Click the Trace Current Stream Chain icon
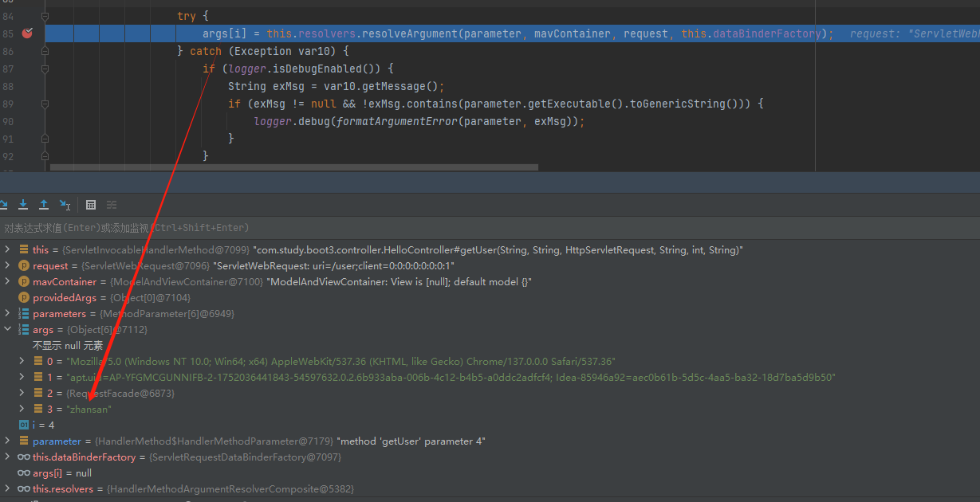The height and width of the screenshot is (502, 980). pyautogui.click(x=112, y=205)
